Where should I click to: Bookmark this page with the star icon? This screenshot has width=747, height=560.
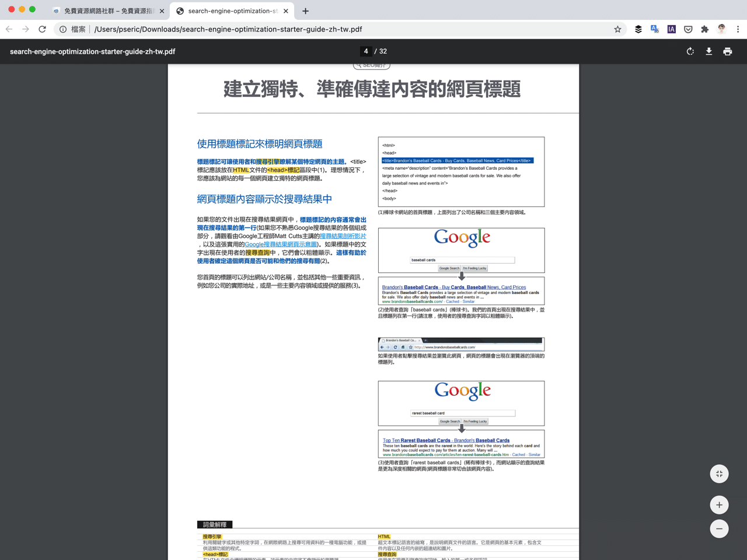point(617,29)
